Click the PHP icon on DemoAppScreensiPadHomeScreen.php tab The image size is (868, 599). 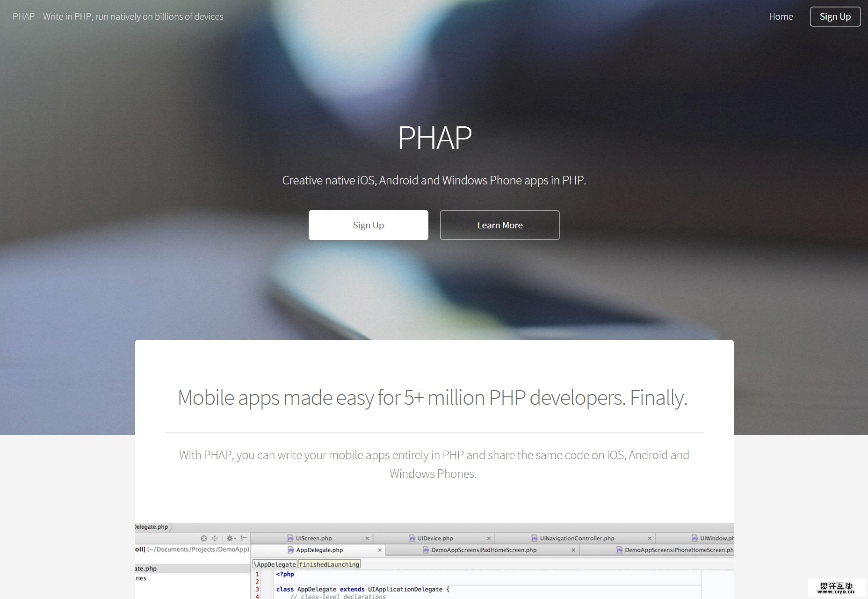(x=425, y=550)
